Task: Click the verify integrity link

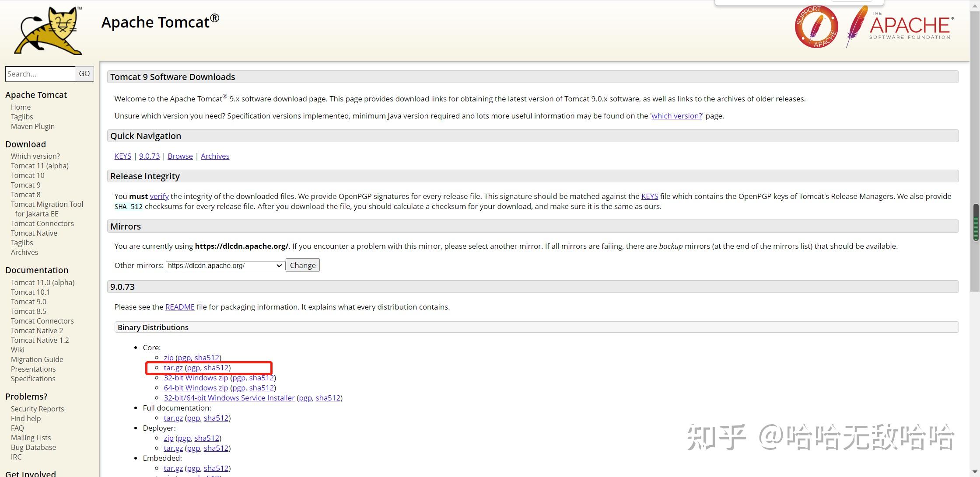Action: 159,196
